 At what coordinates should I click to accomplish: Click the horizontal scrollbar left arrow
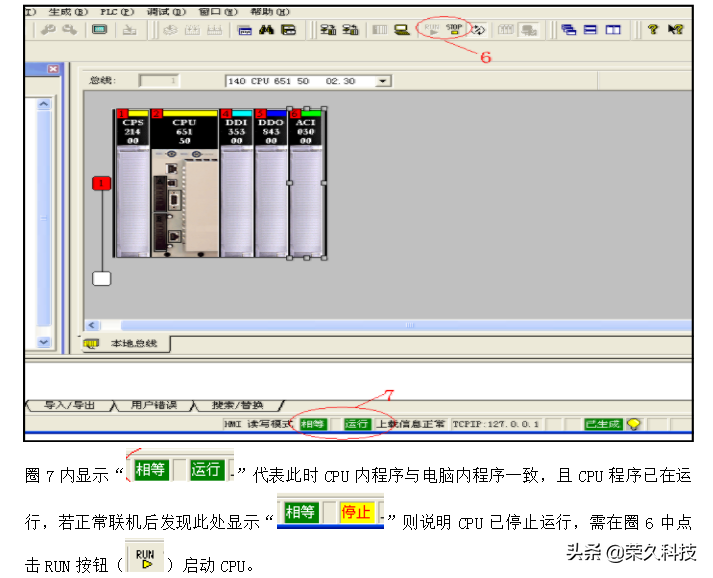92,325
